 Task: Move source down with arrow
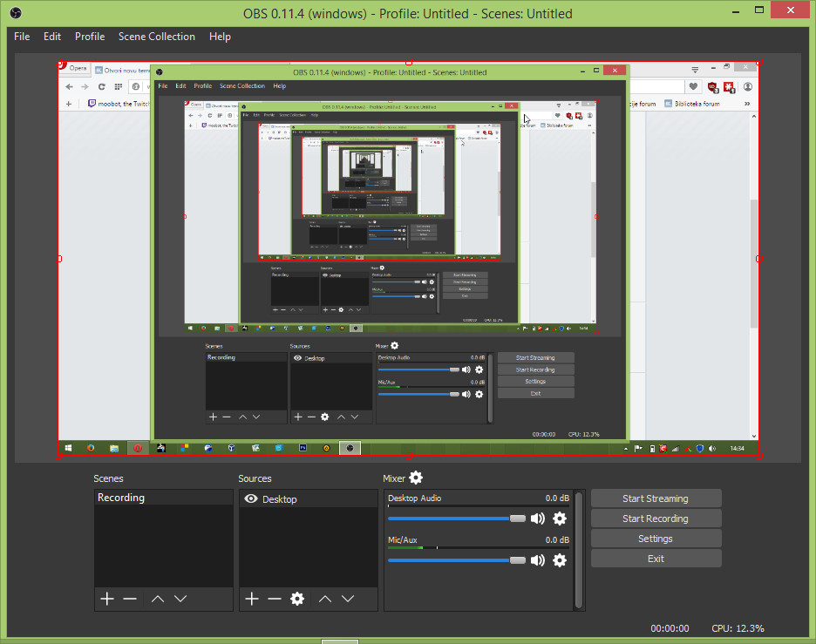click(x=348, y=599)
